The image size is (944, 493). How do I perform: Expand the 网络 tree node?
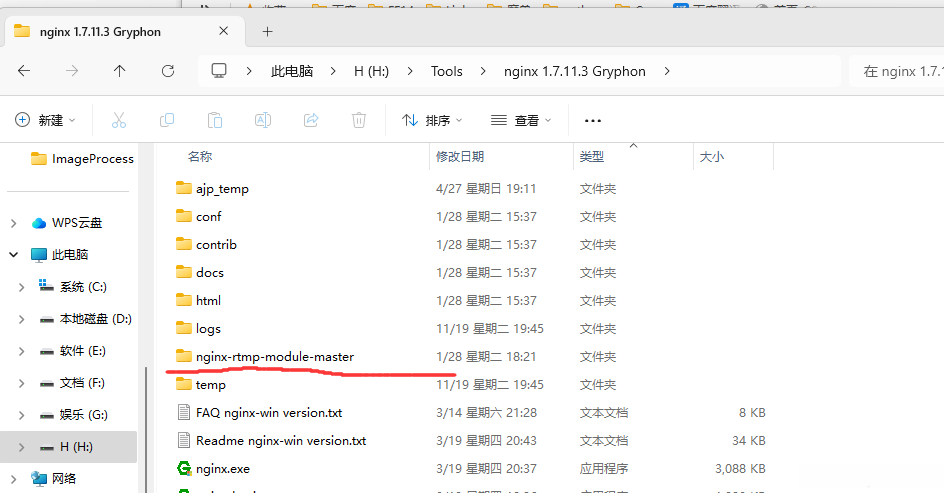point(14,479)
